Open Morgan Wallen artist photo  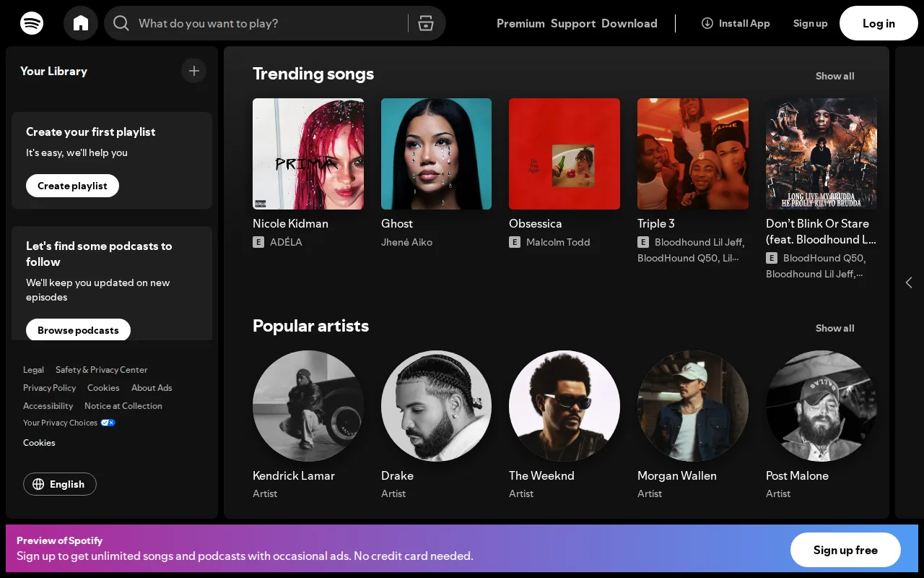(x=693, y=406)
